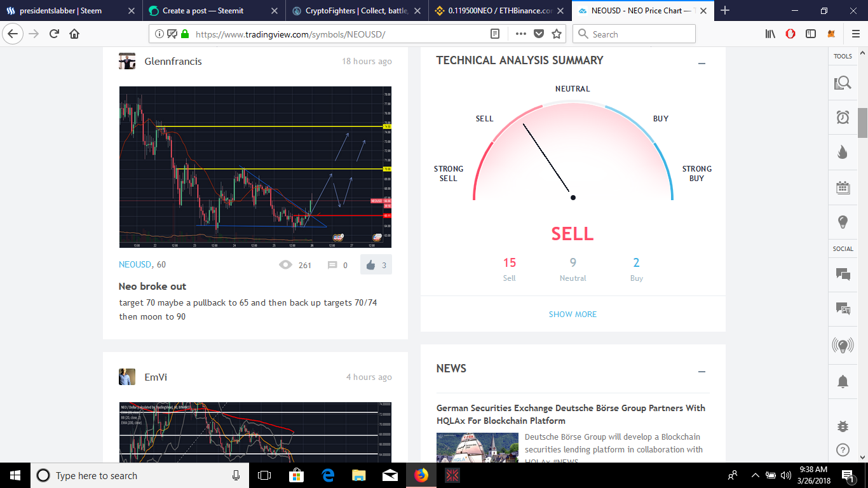The height and width of the screenshot is (488, 868).
Task: Open the Economic Calendar sidebar tool
Action: (843, 187)
